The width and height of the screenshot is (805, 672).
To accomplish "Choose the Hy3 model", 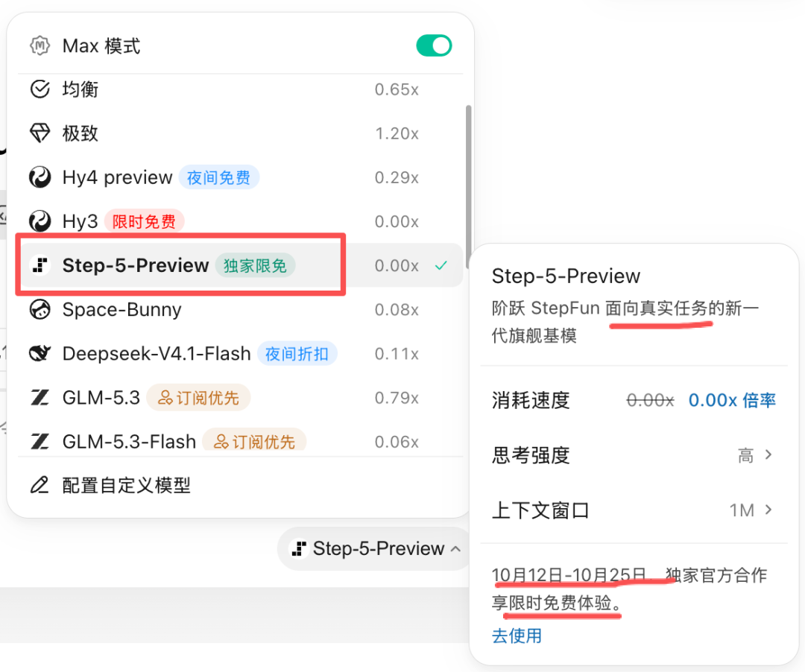I will 240,221.
